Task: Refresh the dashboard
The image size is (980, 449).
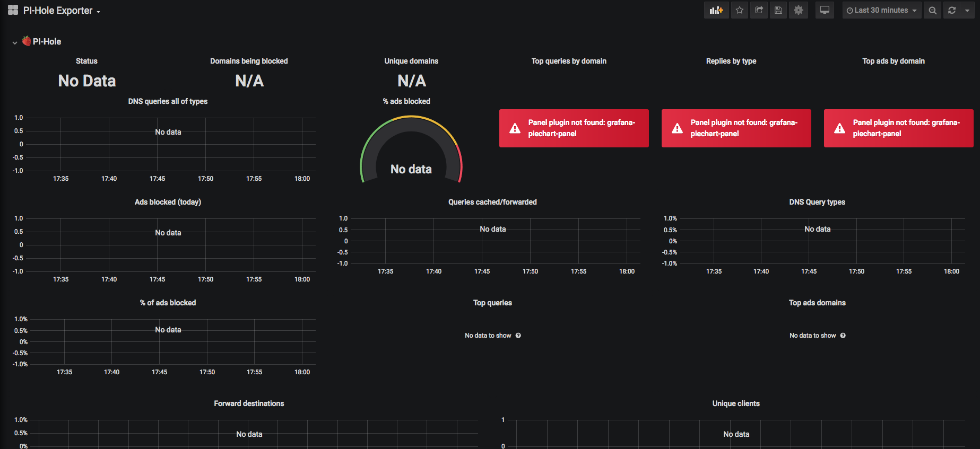Action: pyautogui.click(x=952, y=10)
